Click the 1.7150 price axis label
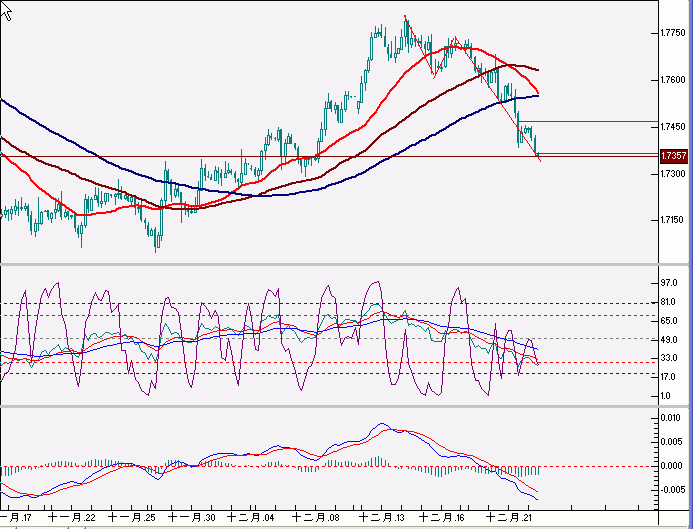The width and height of the screenshot is (693, 529). pyautogui.click(x=674, y=220)
